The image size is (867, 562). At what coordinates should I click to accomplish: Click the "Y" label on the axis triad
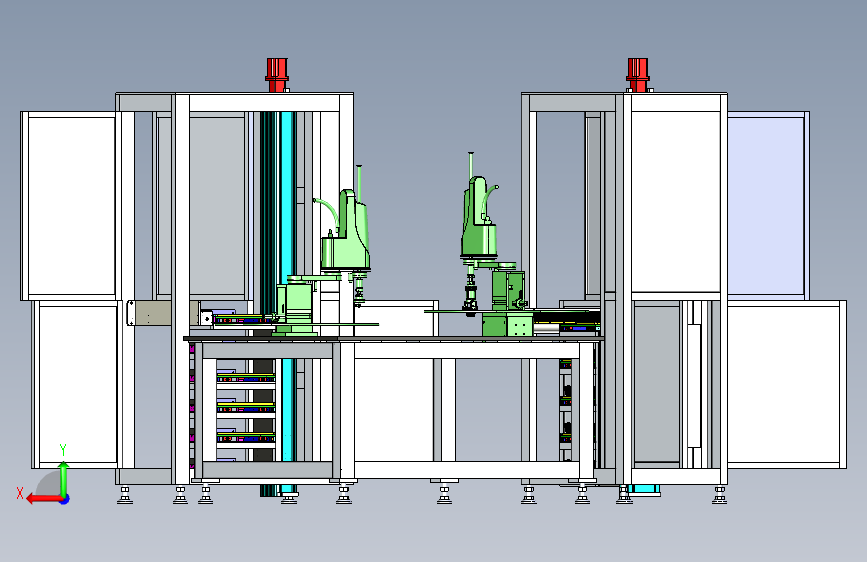coord(63,449)
